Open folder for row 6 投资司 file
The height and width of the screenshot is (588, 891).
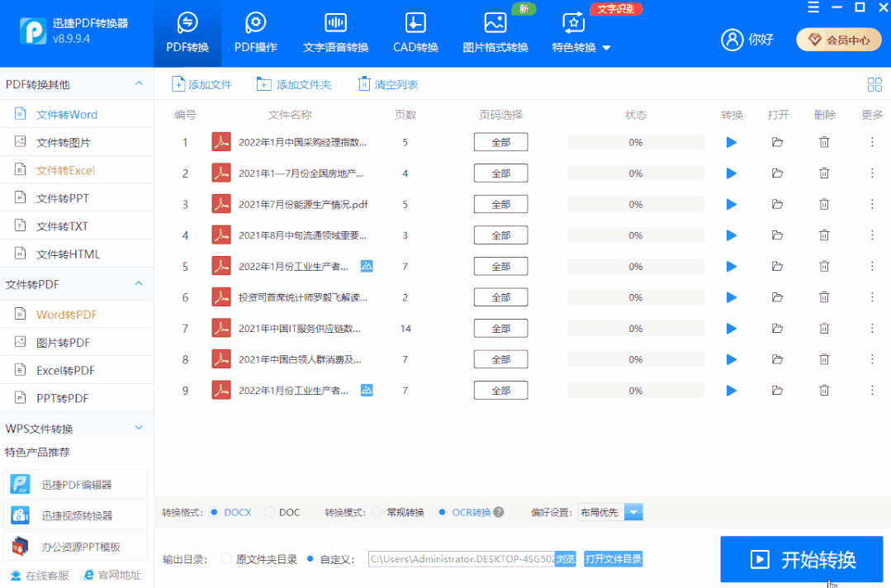pos(777,297)
